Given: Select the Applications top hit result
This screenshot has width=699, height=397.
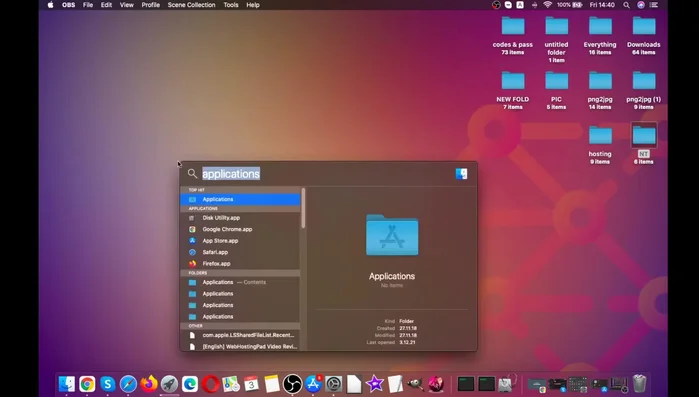Looking at the screenshot, I should coord(240,199).
